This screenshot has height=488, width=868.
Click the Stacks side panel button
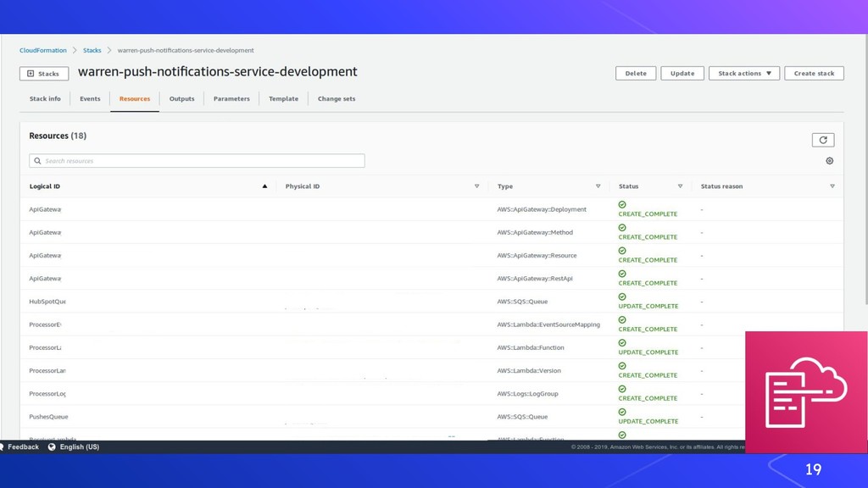click(x=44, y=74)
